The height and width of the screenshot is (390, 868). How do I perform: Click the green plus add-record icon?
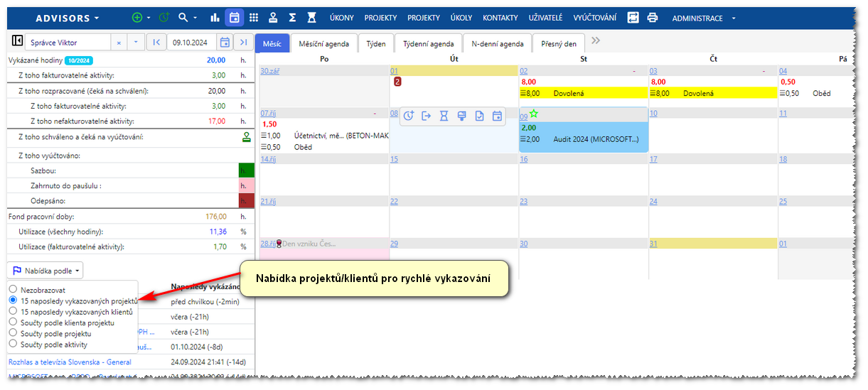point(137,18)
